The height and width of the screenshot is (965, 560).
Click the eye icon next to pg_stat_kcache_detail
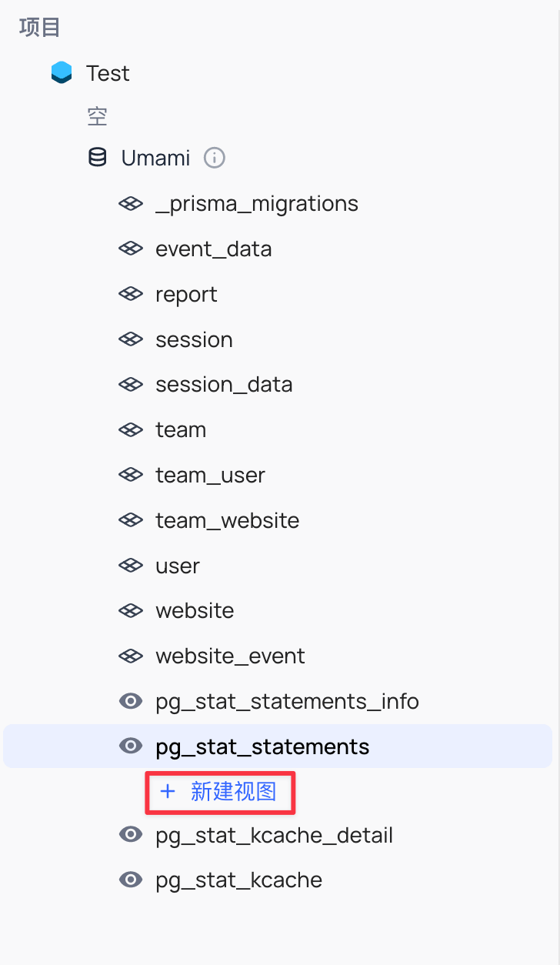point(131,835)
